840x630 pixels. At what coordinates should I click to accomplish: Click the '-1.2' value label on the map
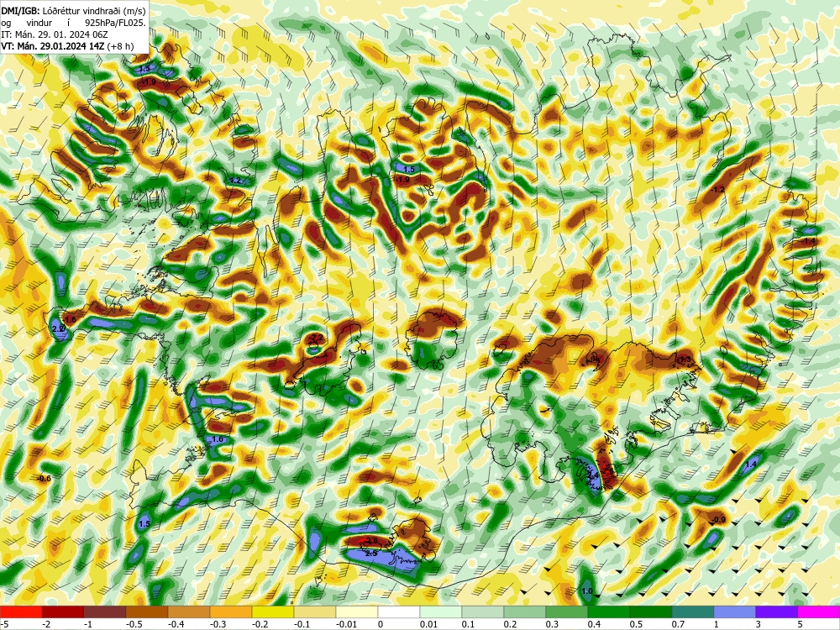(717, 190)
